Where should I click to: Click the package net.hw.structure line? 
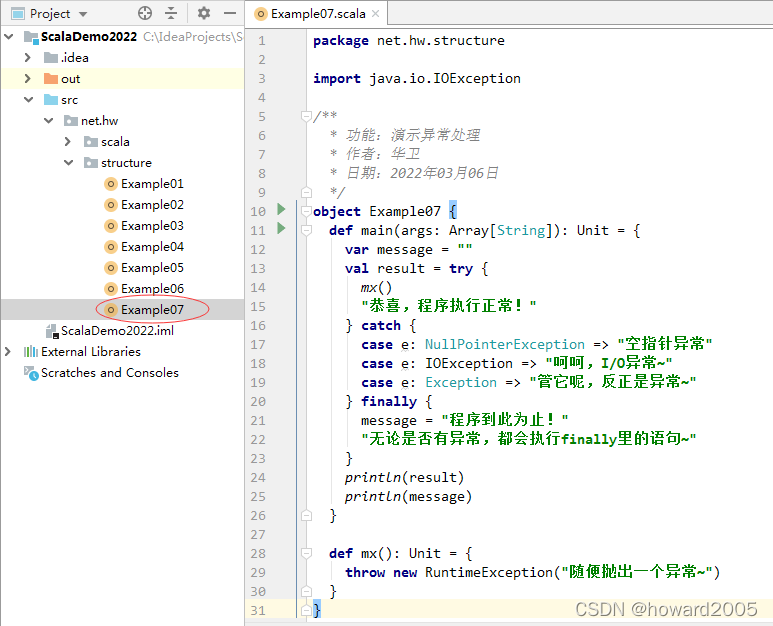409,40
